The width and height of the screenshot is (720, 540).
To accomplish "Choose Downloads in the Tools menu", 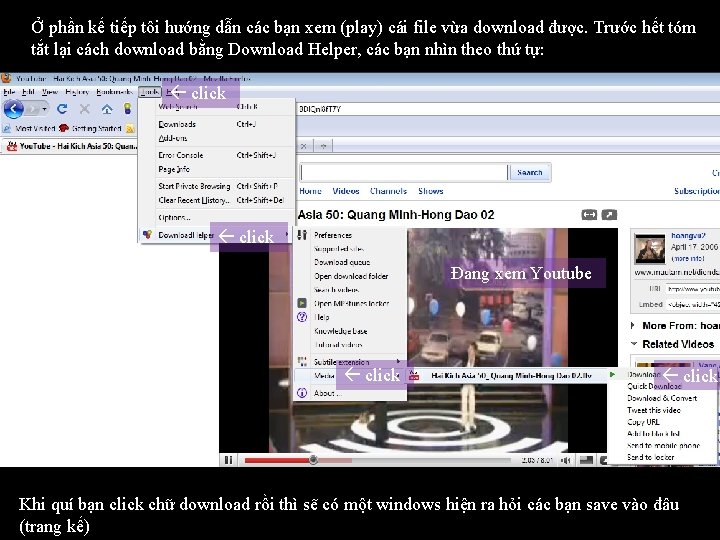I will point(216,124).
